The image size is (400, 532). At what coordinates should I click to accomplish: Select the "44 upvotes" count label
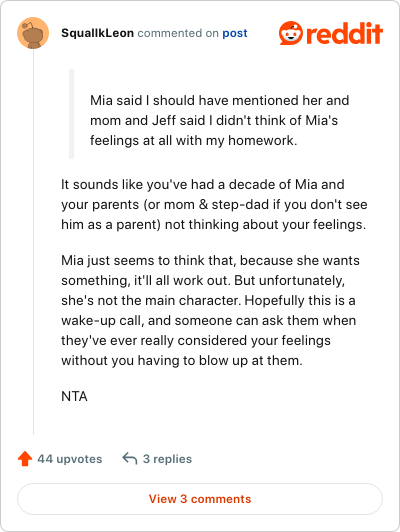tap(70, 459)
